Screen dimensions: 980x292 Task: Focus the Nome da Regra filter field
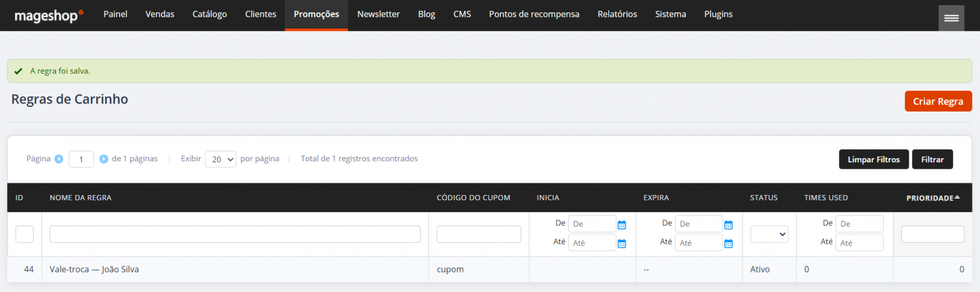pyautogui.click(x=235, y=234)
